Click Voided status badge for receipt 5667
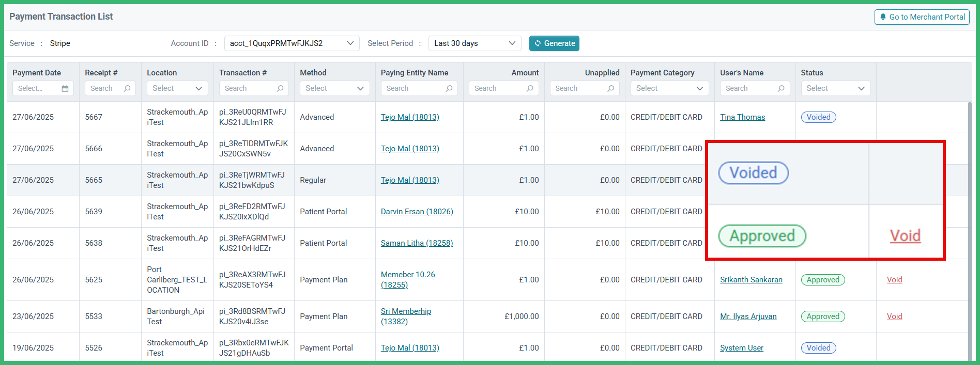The image size is (980, 365). tap(818, 117)
